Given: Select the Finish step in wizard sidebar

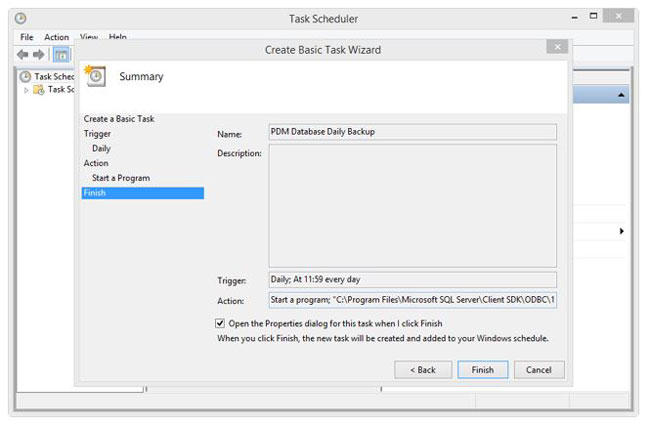Looking at the screenshot, I should pos(143,193).
